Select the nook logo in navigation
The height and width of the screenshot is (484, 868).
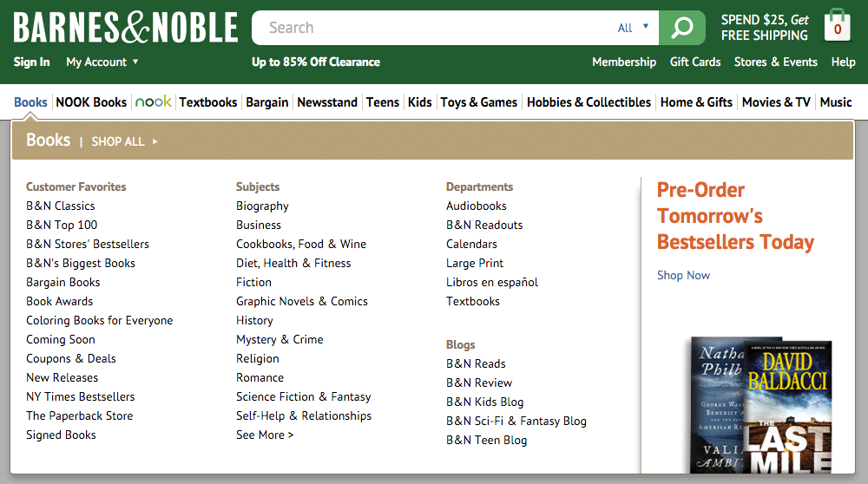click(x=153, y=101)
